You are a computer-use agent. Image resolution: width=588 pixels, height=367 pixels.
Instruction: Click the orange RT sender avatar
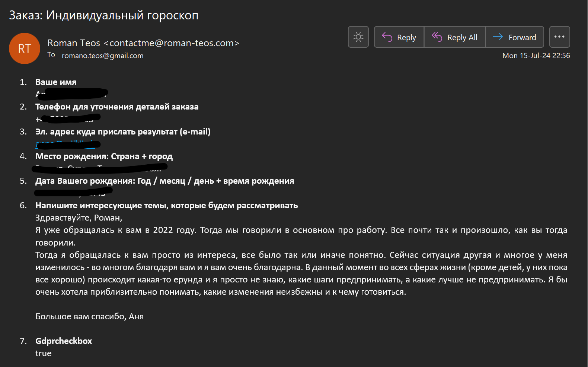coord(25,48)
